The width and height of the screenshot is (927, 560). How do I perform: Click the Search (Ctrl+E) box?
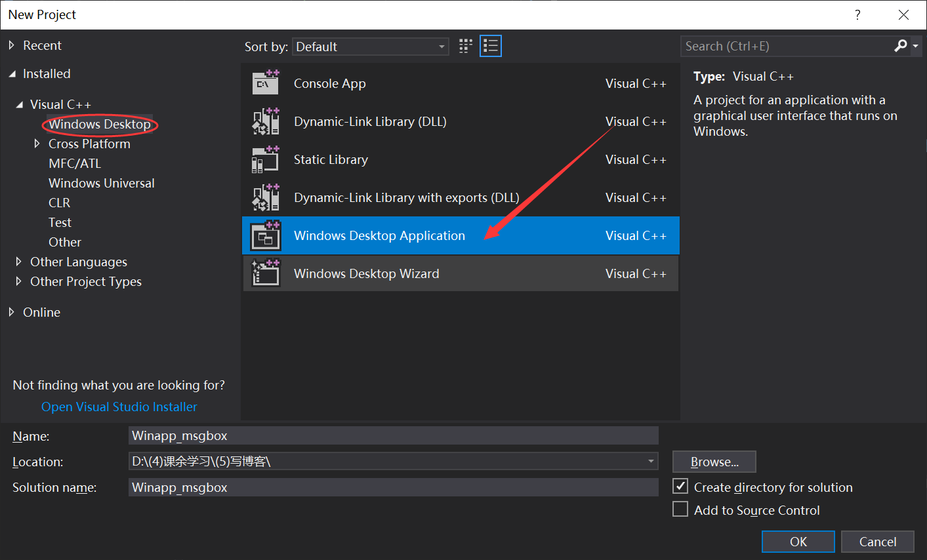[787, 46]
